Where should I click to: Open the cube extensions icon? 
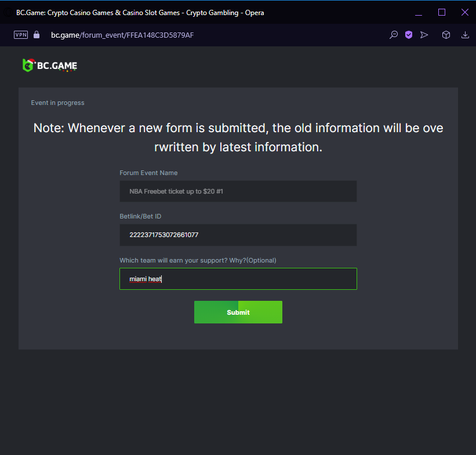[x=446, y=35]
